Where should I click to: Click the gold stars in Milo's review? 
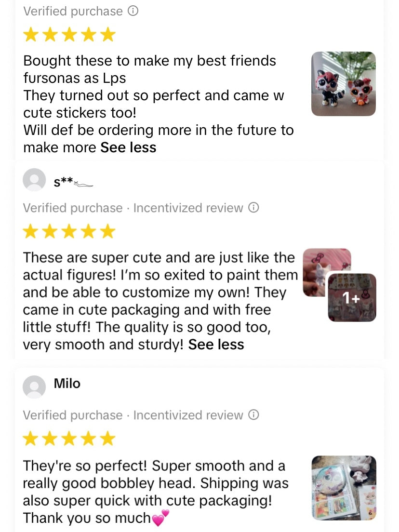point(69,439)
